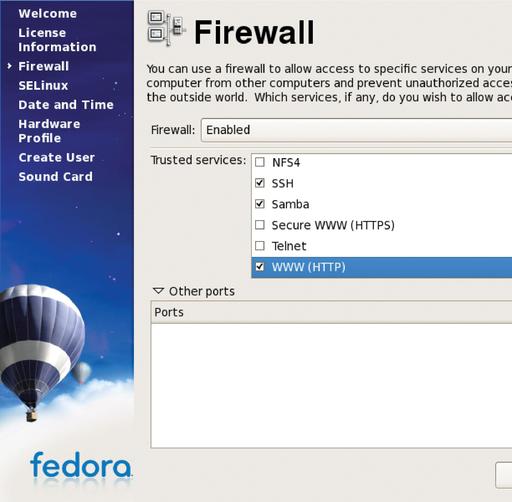The height and width of the screenshot is (502, 512).
Task: Open the Date and Time step
Action: pyautogui.click(x=66, y=105)
